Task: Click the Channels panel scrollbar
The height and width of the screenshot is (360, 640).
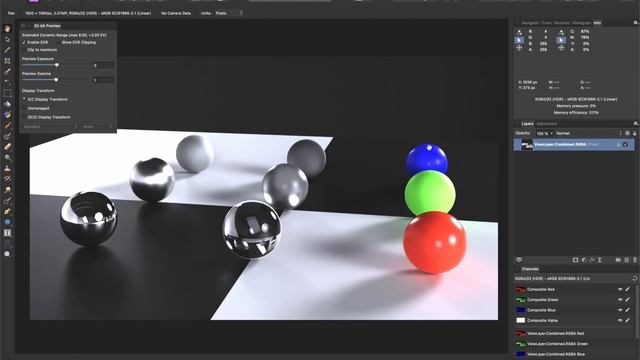Action: point(637,310)
